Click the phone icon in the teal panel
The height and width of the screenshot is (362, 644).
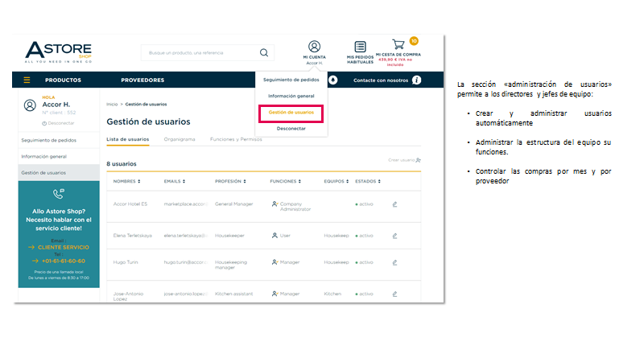coord(59,193)
